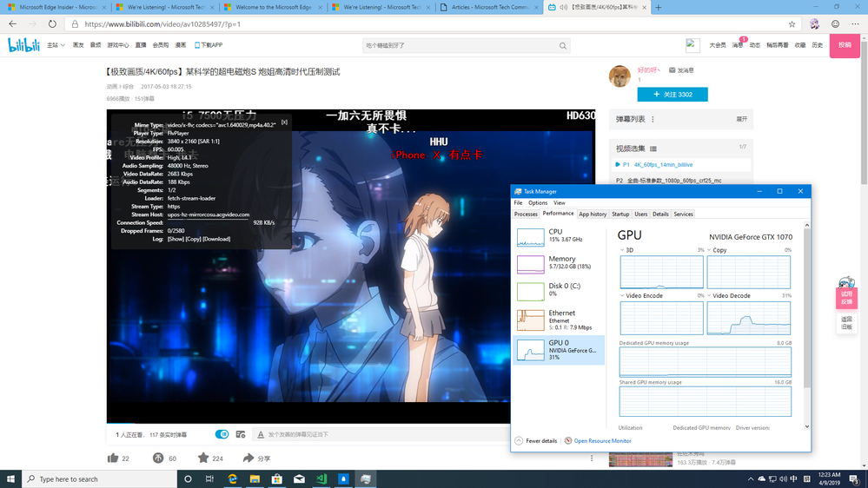868x488 pixels.
Task: Add page to favorites with star icon
Action: click(x=792, y=24)
